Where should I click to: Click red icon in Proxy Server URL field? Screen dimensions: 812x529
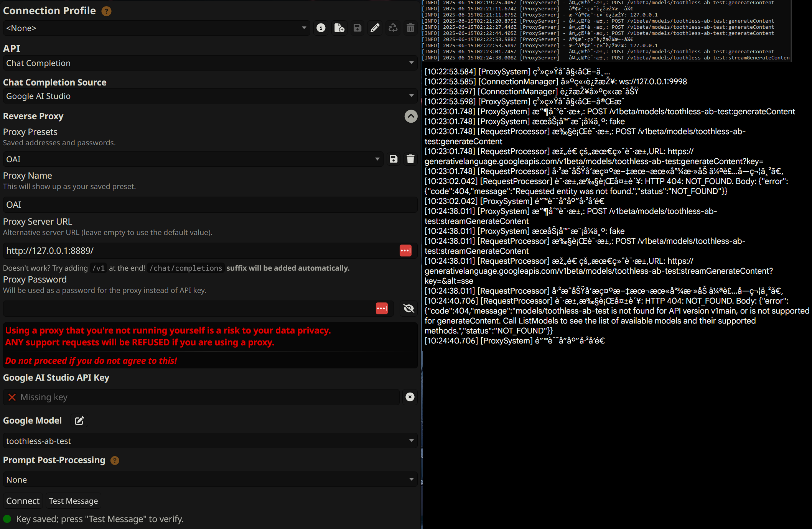coord(405,251)
